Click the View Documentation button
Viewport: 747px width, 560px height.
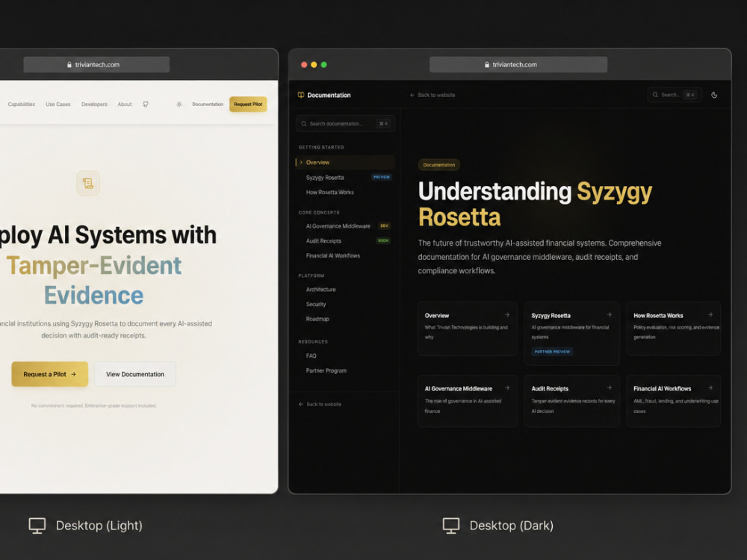click(134, 374)
